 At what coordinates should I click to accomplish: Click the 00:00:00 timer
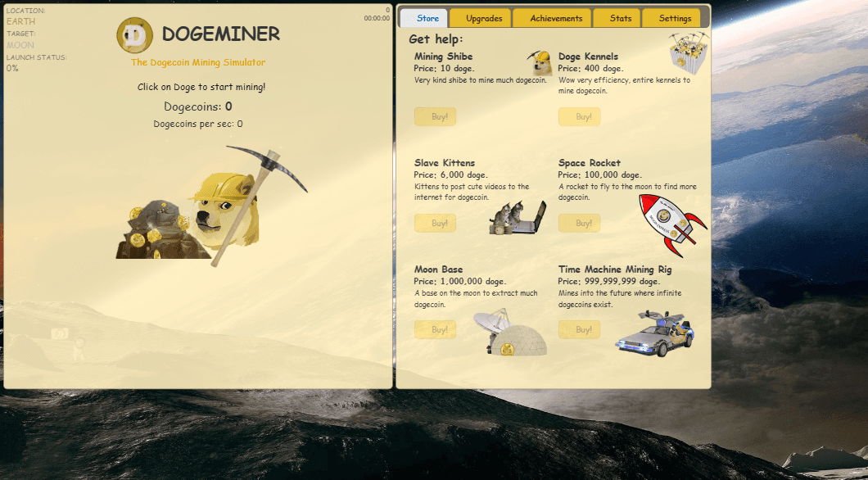click(x=377, y=18)
